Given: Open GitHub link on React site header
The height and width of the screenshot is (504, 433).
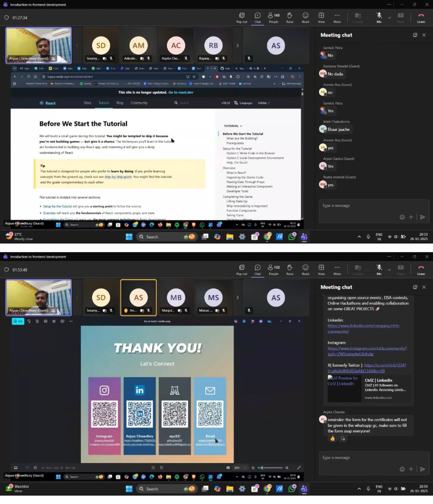Looking at the screenshot, I should click(x=264, y=103).
